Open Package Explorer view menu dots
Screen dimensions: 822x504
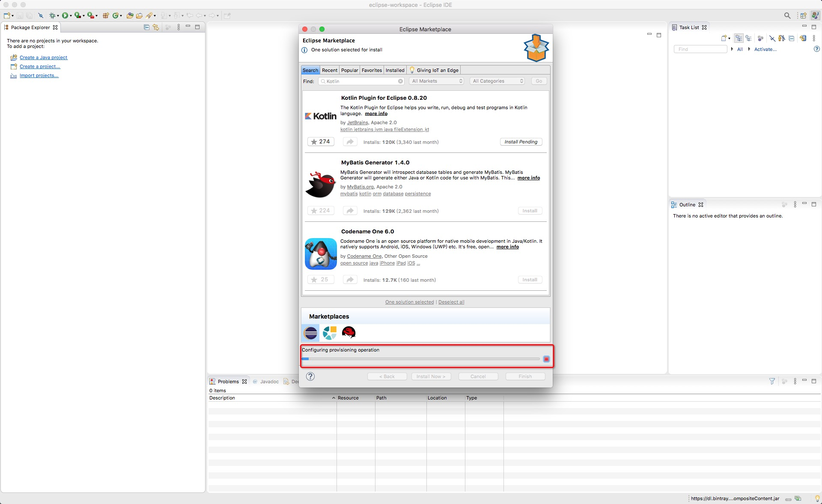pyautogui.click(x=179, y=27)
